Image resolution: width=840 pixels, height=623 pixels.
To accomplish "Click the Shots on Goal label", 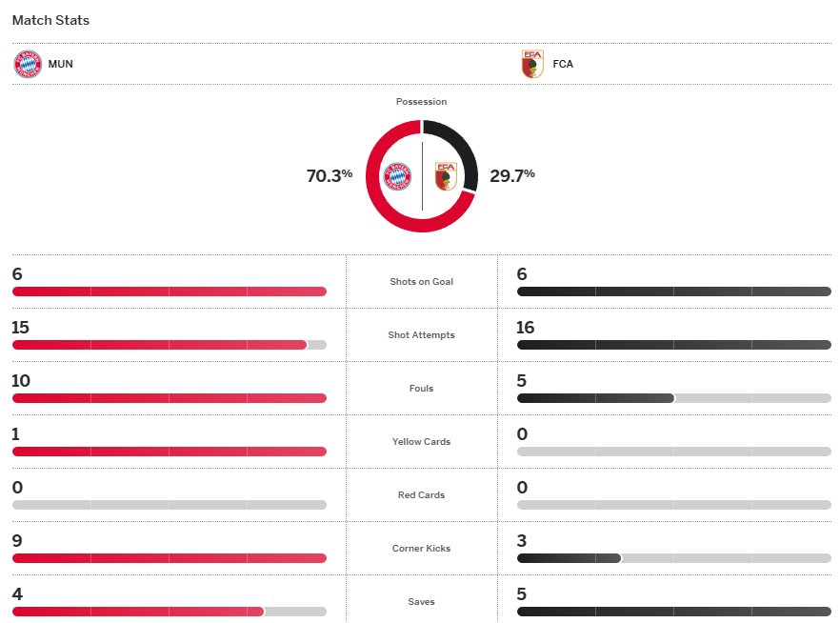I will (421, 282).
